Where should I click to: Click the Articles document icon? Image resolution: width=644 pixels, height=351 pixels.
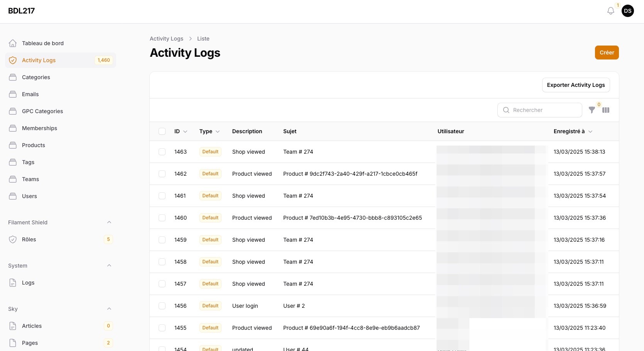pos(13,326)
